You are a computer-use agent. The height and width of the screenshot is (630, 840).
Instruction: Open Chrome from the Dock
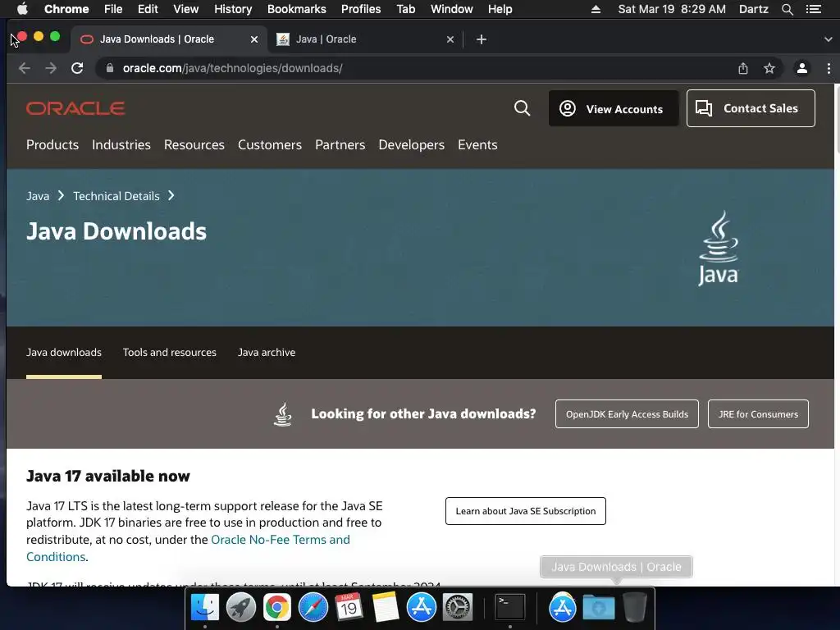[x=277, y=607]
